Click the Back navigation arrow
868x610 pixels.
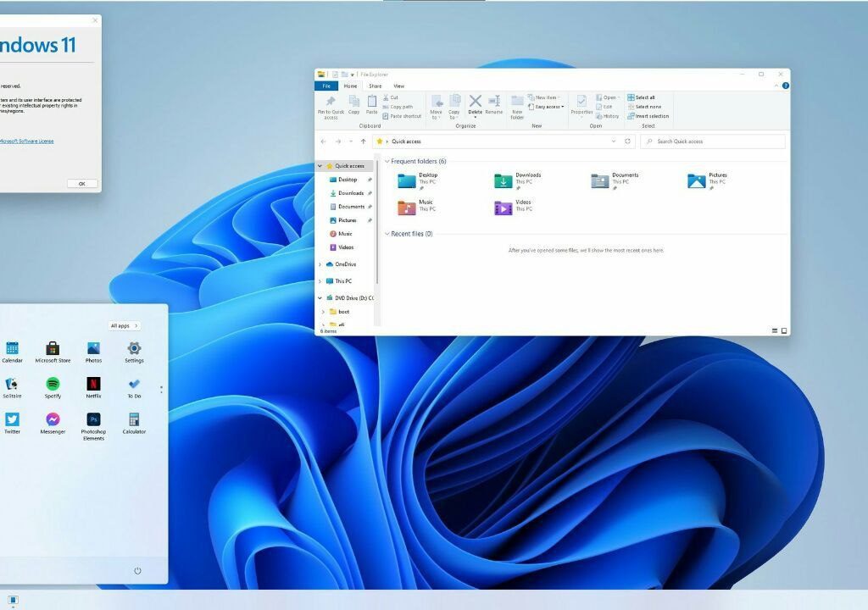point(323,141)
